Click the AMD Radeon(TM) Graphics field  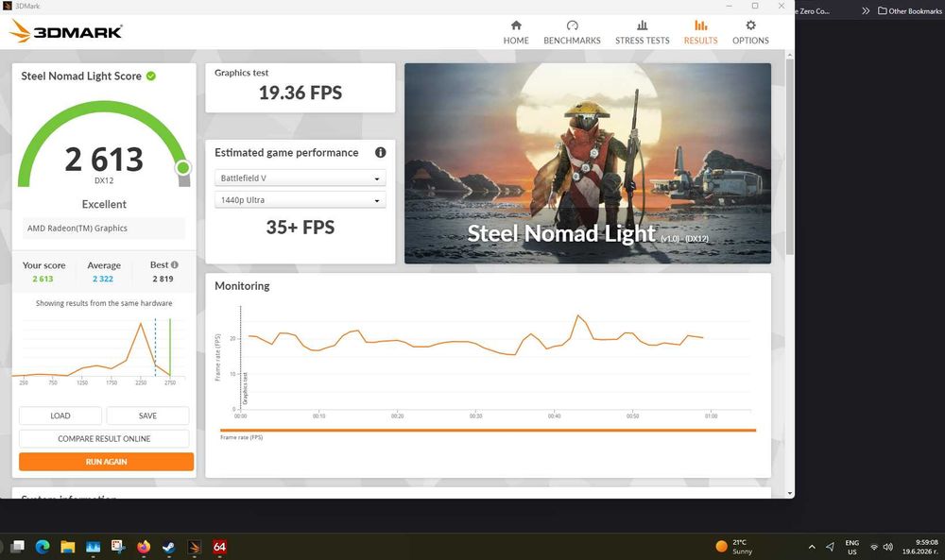[x=104, y=229]
